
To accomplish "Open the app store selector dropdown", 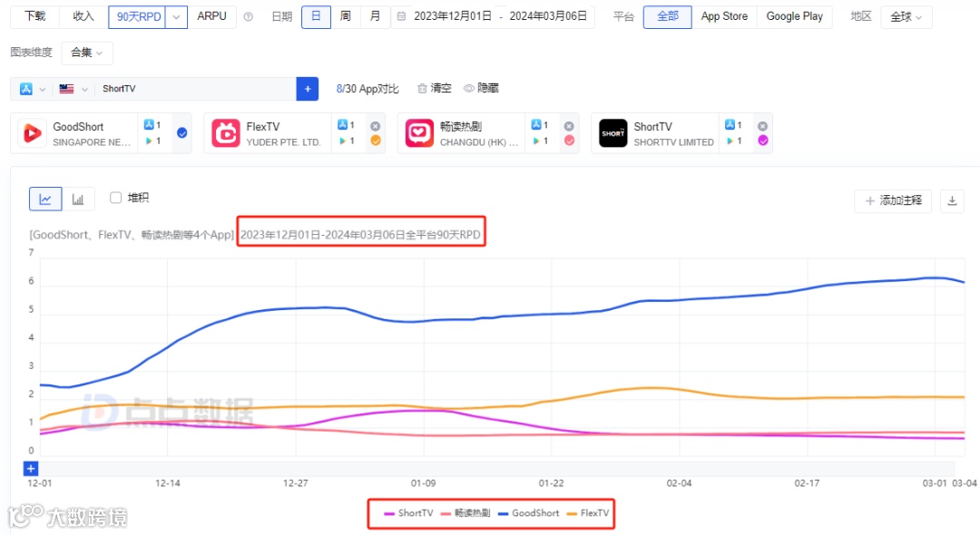I will pos(32,89).
